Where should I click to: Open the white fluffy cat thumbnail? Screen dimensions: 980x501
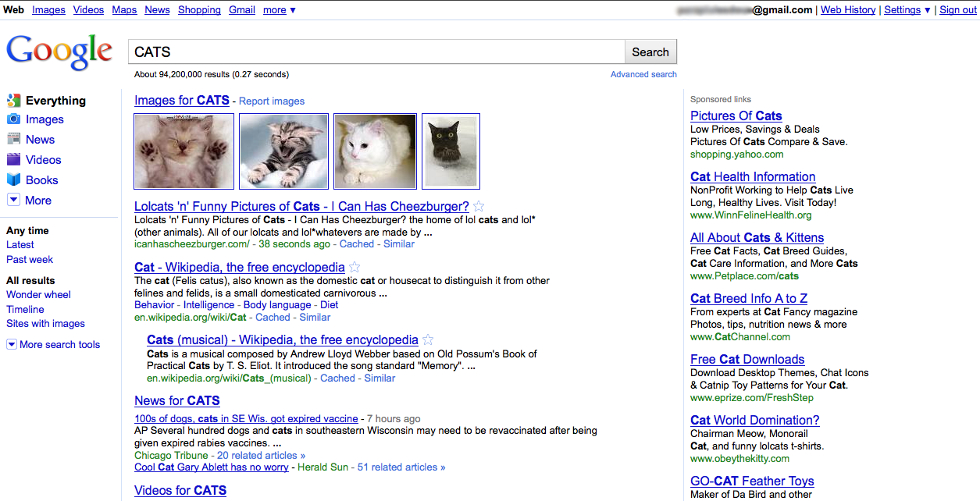click(x=375, y=151)
